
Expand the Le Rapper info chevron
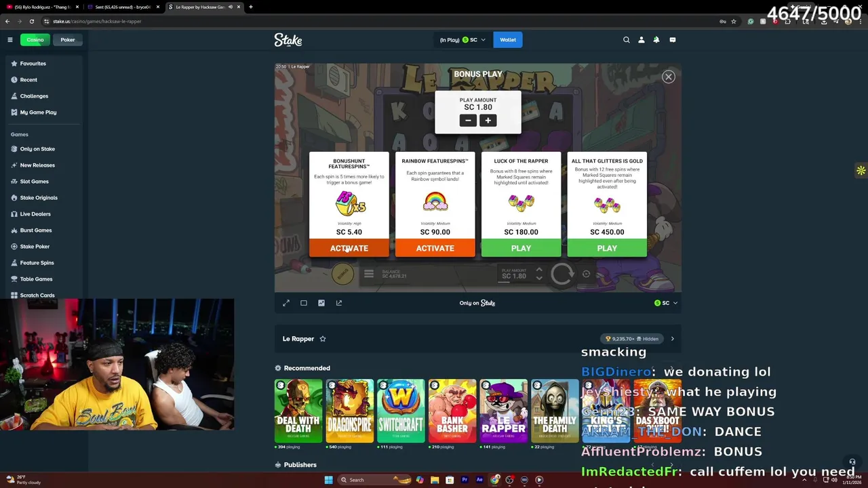pyautogui.click(x=672, y=339)
